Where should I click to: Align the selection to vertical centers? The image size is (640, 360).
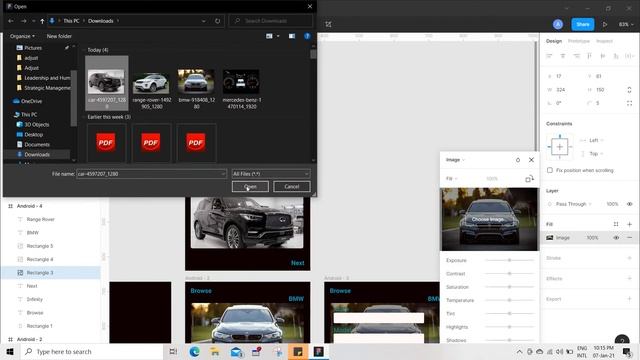point(603,56)
